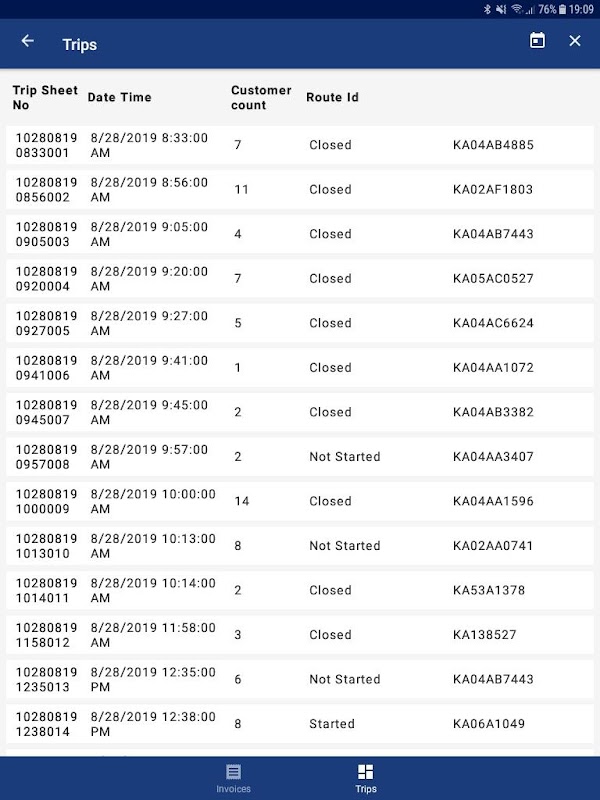The width and height of the screenshot is (600, 800).
Task: Tap the Bluetooth icon in status bar
Action: pyautogui.click(x=487, y=9)
